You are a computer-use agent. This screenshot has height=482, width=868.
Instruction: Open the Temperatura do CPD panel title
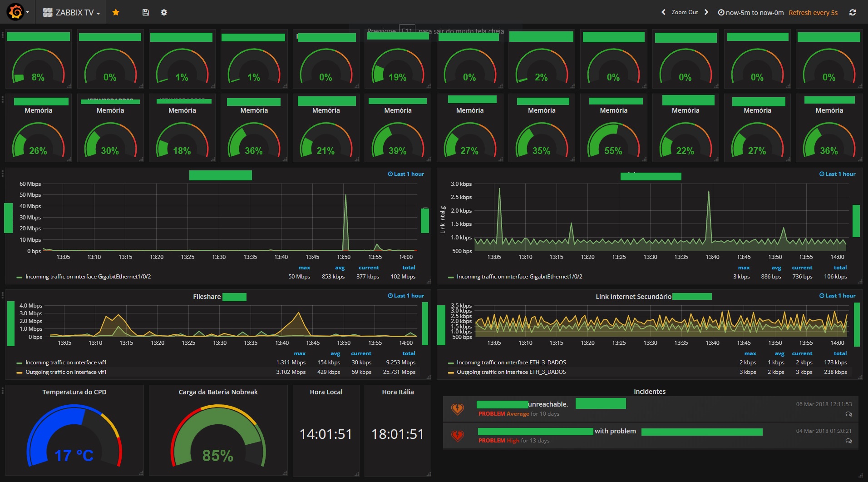pos(74,392)
